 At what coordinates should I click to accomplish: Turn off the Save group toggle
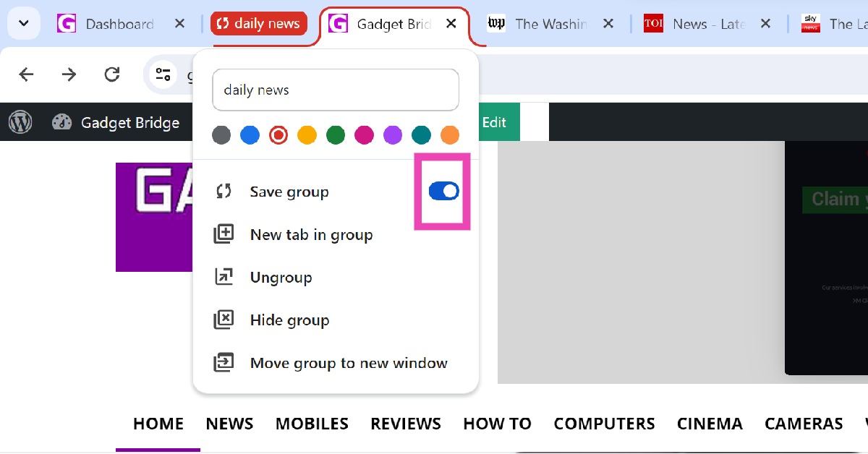click(444, 191)
